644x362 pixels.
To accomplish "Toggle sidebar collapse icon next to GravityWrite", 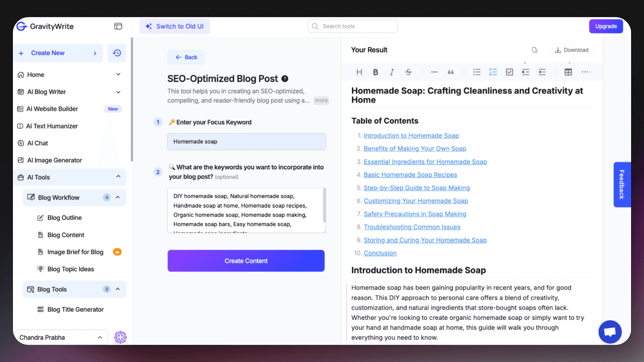I will click(118, 26).
